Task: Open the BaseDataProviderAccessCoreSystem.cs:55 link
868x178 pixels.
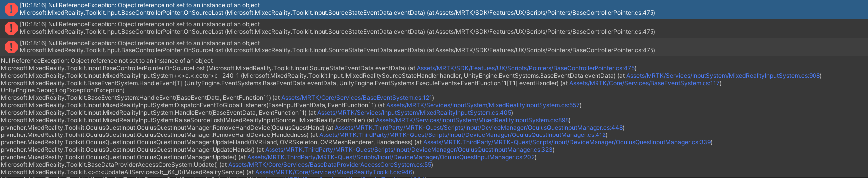Action: pyautogui.click(x=330, y=165)
